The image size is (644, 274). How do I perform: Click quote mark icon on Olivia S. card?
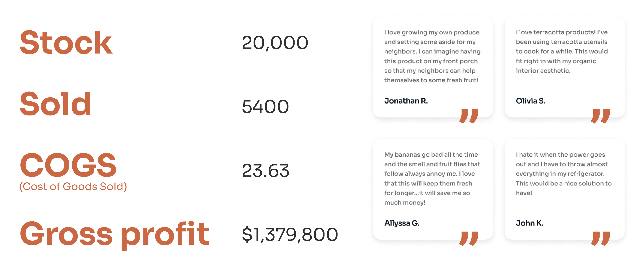click(600, 116)
